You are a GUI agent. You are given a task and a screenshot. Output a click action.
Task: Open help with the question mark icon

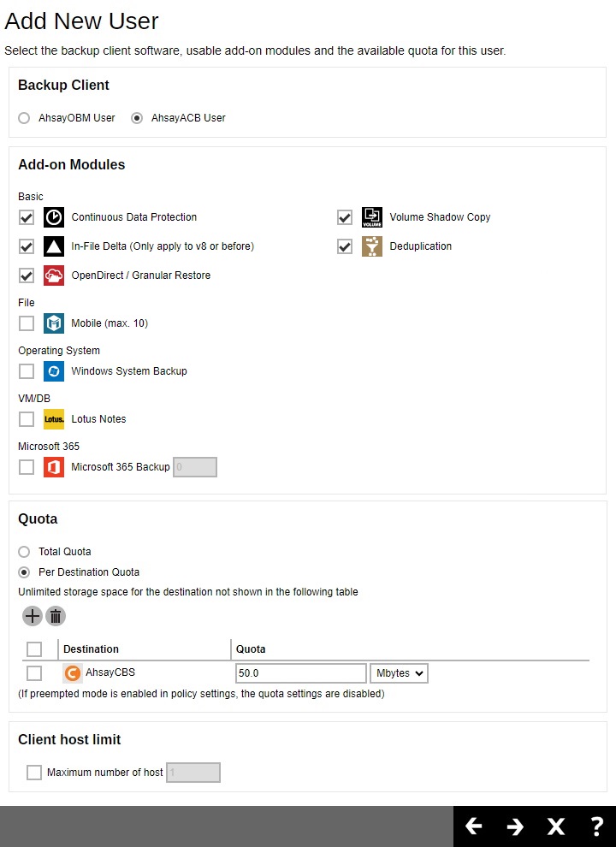597,826
